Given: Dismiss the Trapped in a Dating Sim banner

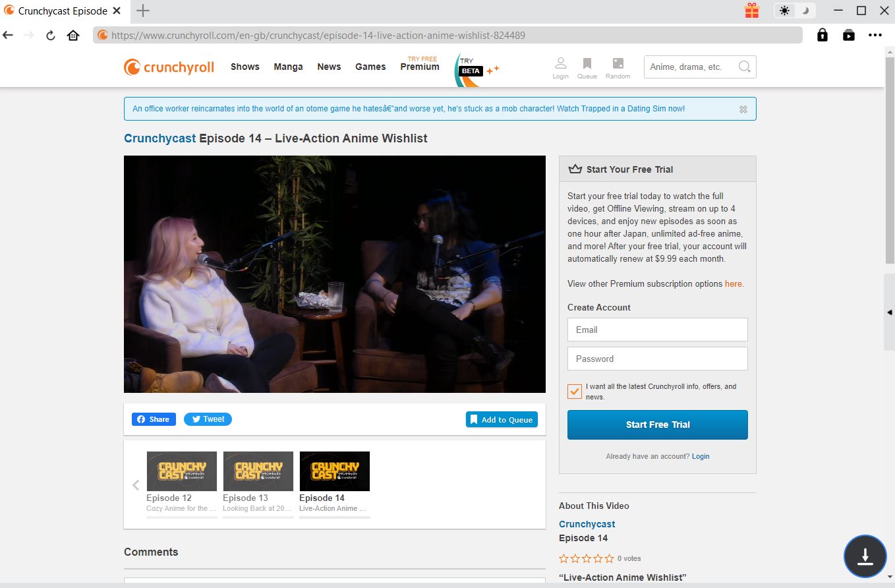Looking at the screenshot, I should click(x=743, y=109).
